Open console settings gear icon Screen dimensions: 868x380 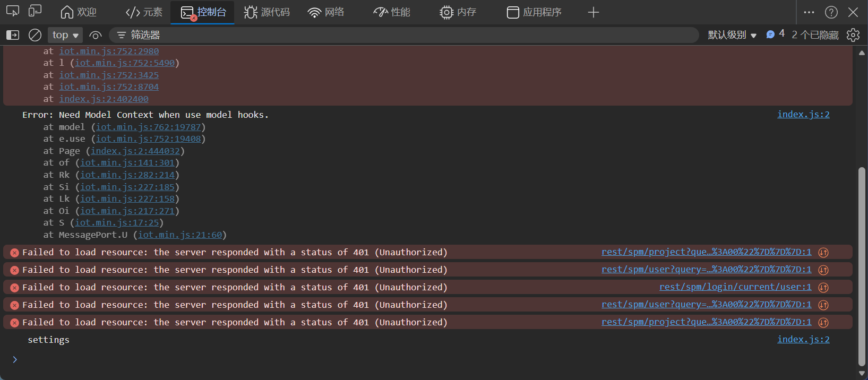[x=853, y=35]
